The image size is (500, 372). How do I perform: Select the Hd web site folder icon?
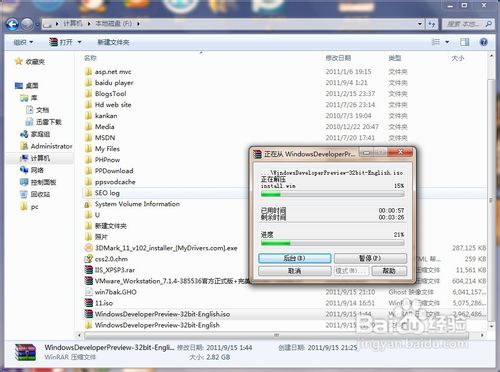tap(88, 105)
